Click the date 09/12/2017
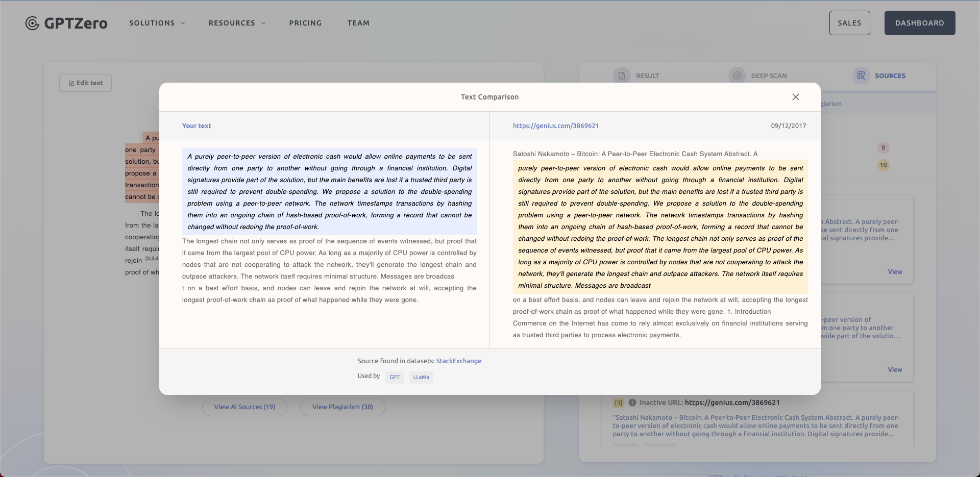The image size is (980, 477). point(789,126)
